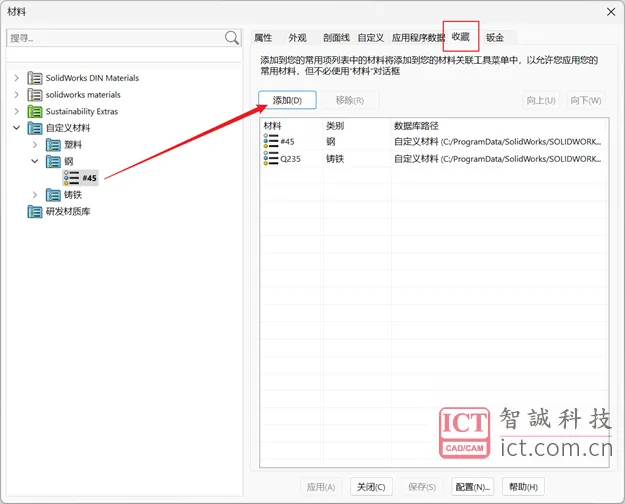The image size is (625, 504).
Task: Click the 向下(W) button
Action: (586, 100)
